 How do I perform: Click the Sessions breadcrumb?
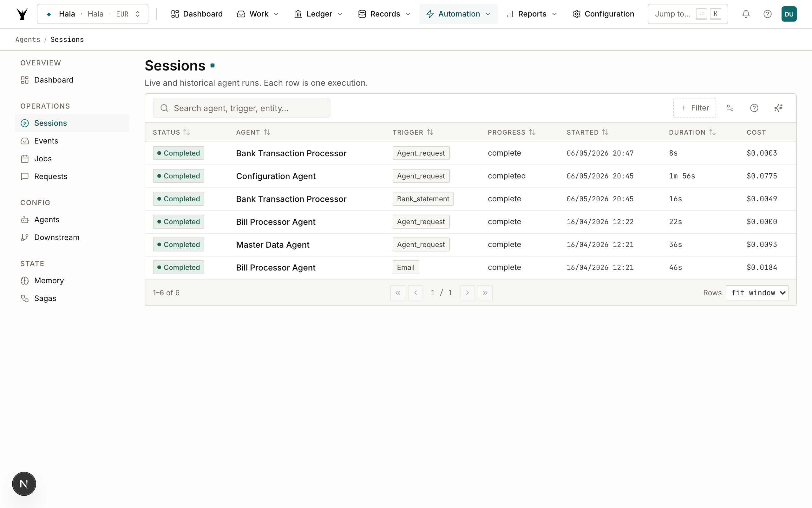pos(67,39)
